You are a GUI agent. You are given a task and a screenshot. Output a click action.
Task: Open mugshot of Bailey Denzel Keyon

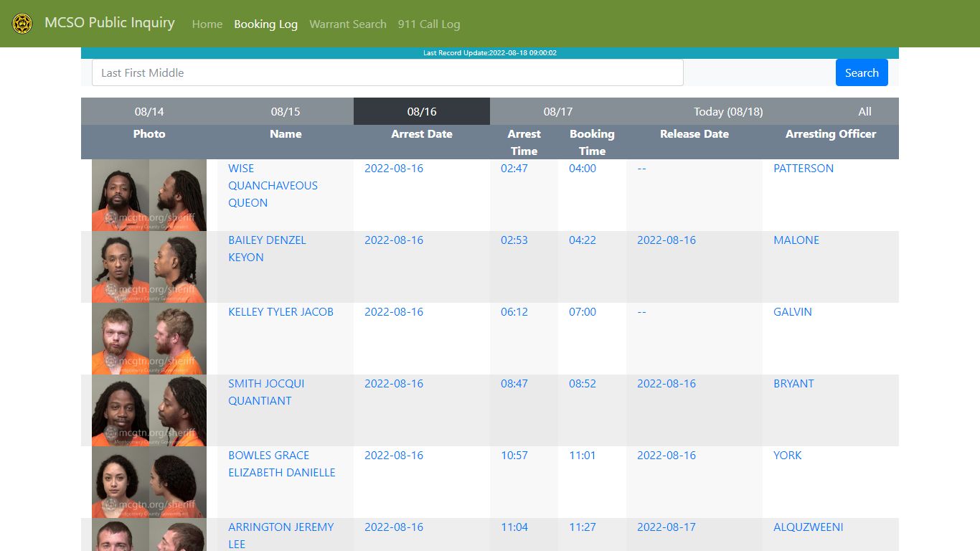[149, 267]
